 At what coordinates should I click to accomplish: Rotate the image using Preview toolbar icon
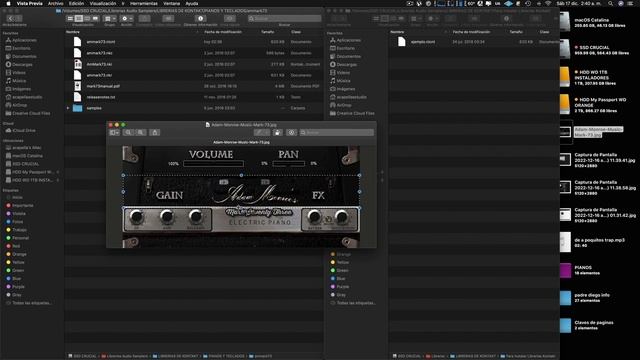pos(278,133)
